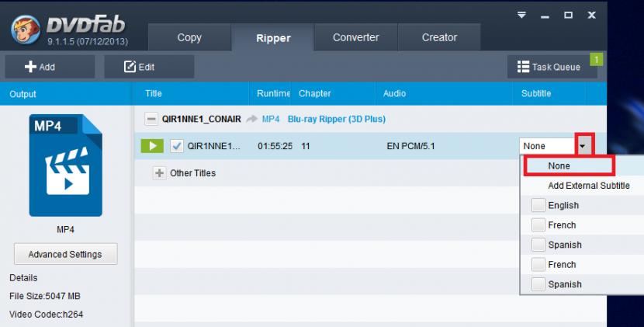
Task: Click the chapter count 11
Action: pos(306,146)
